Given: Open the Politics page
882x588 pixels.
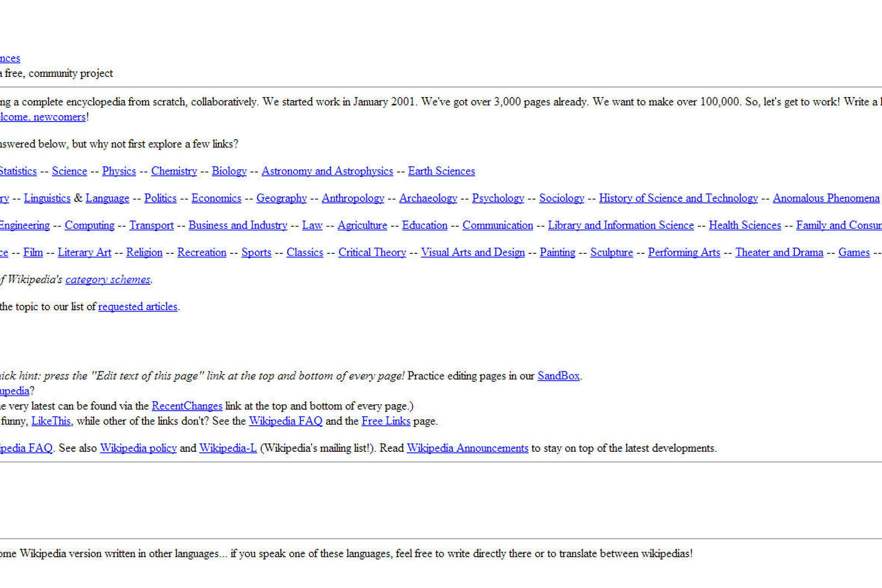Looking at the screenshot, I should (160, 198).
